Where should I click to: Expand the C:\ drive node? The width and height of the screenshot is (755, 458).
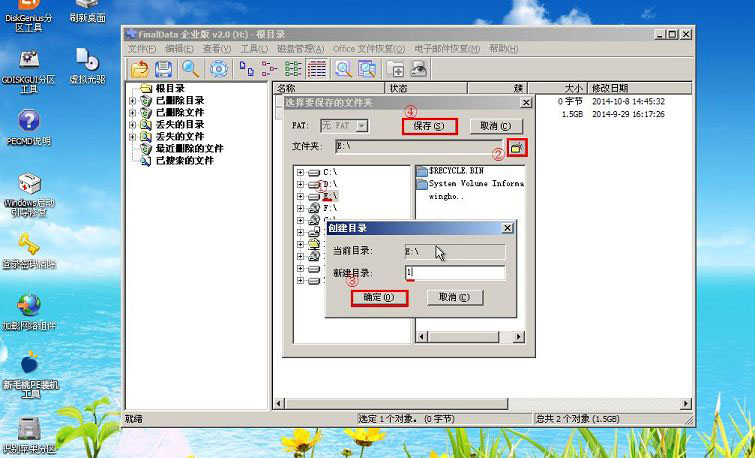tap(300, 172)
